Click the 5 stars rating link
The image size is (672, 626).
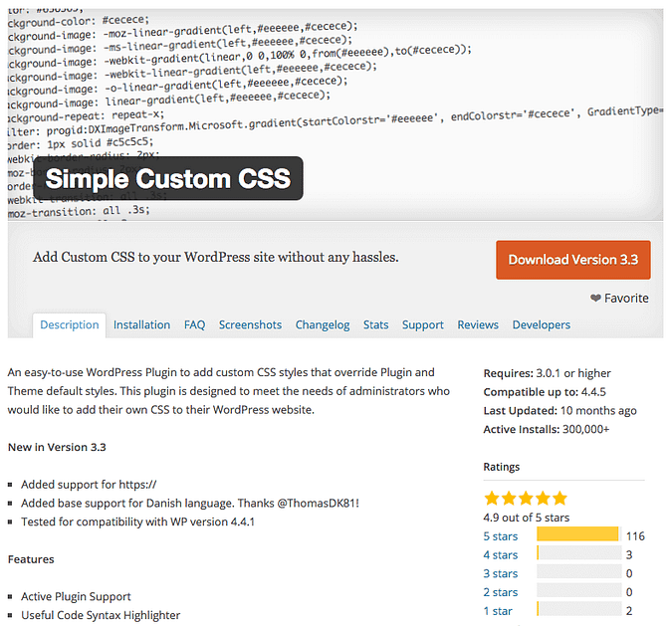click(501, 536)
